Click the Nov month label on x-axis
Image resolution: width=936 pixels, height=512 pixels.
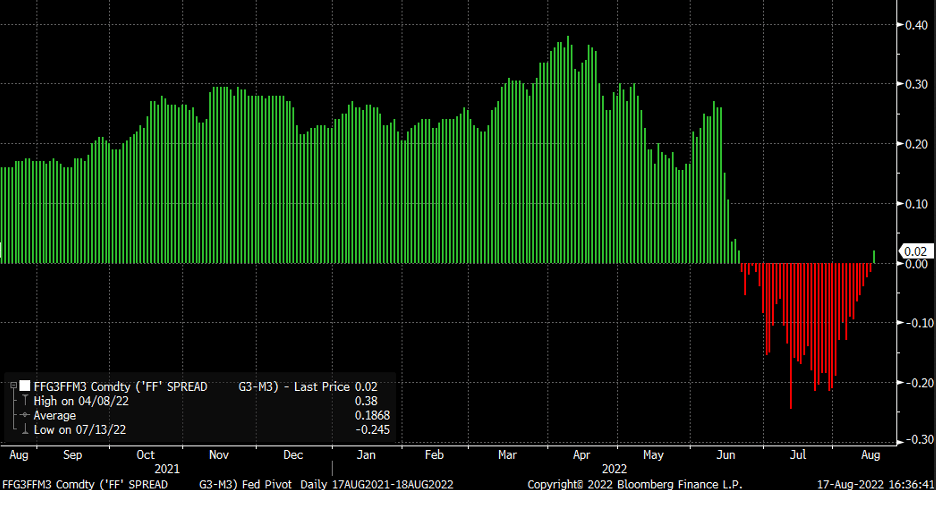pos(218,455)
